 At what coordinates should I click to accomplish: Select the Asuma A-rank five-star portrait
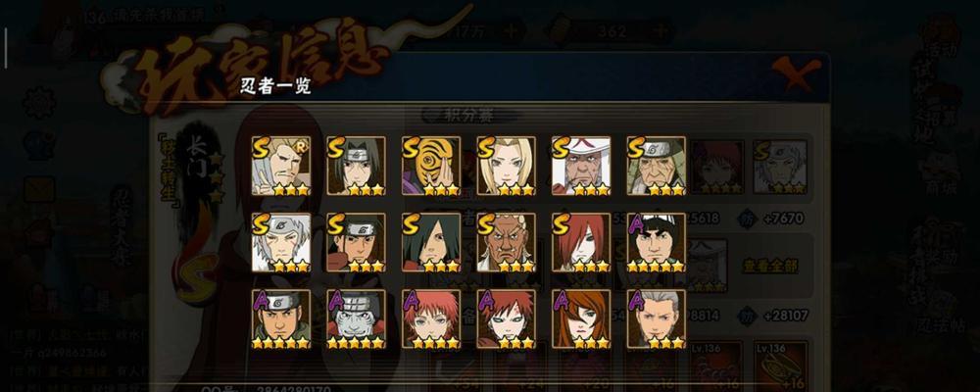[281, 318]
